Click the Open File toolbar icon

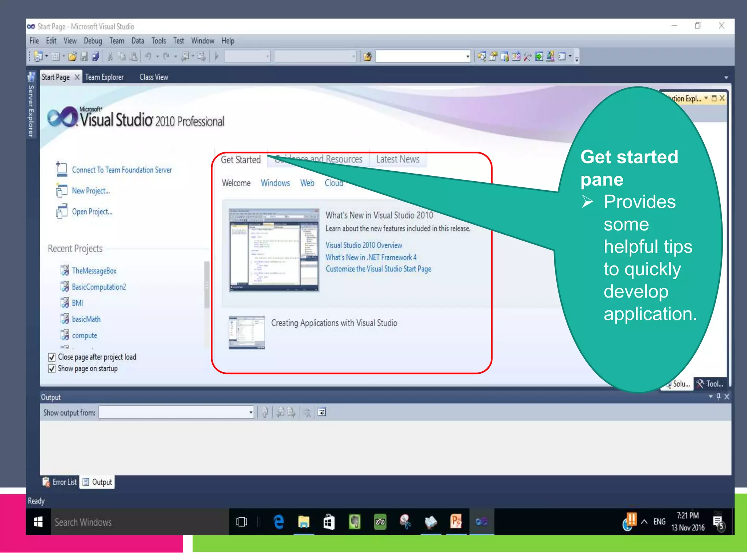point(72,56)
